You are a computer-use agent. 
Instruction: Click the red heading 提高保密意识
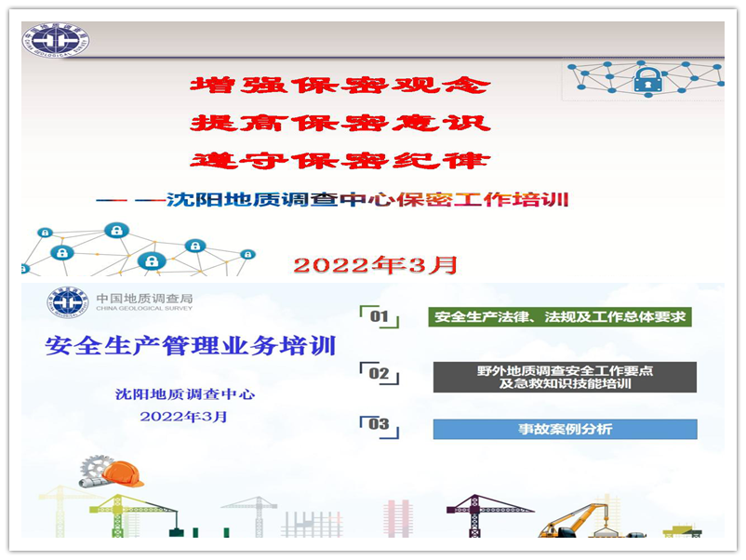point(340,123)
